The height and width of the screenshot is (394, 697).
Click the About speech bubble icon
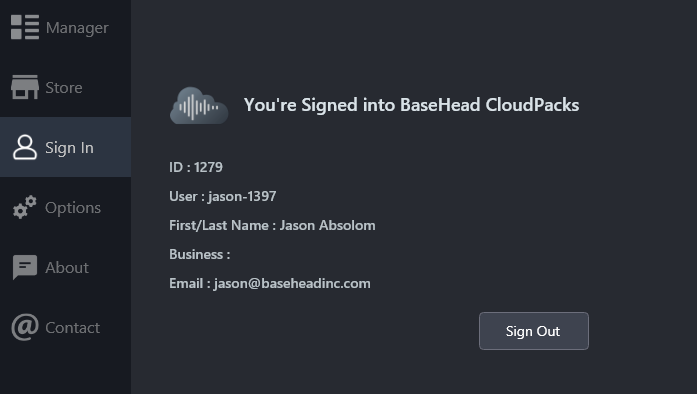click(x=25, y=267)
